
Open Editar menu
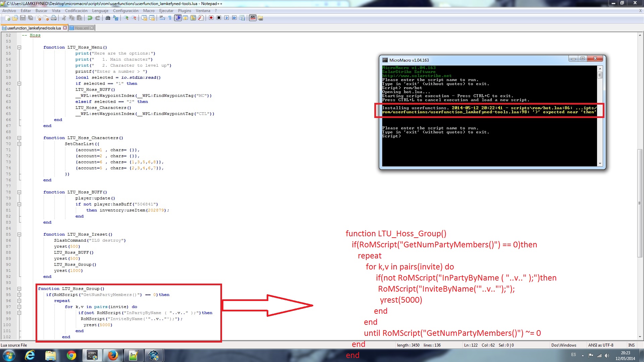26,11
